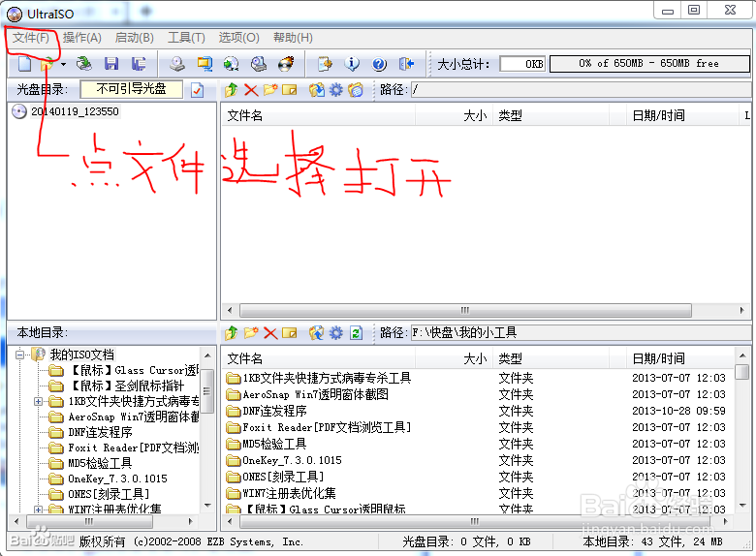
Task: Sort by 大小 column in local file panel
Action: 454,359
